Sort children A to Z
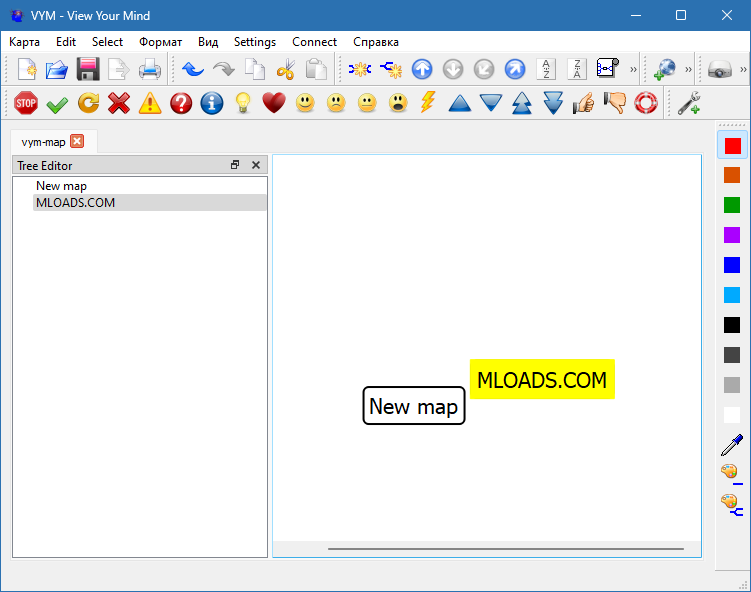 click(546, 69)
